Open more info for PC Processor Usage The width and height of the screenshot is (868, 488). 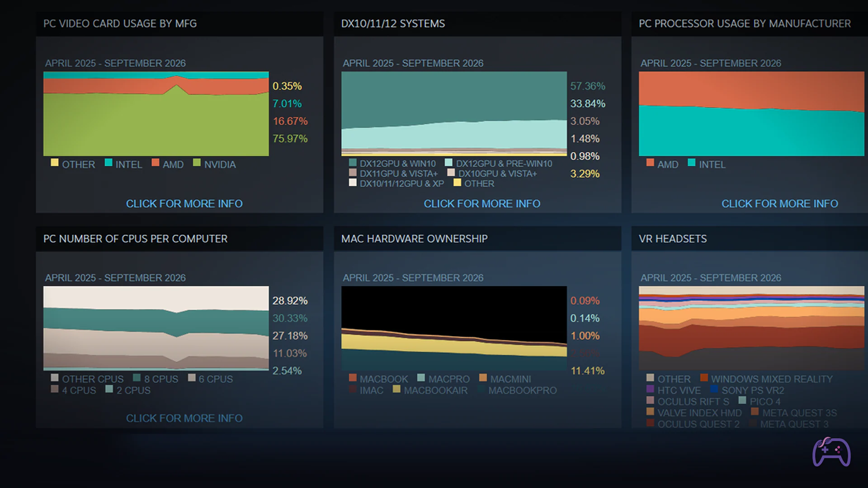(x=779, y=204)
